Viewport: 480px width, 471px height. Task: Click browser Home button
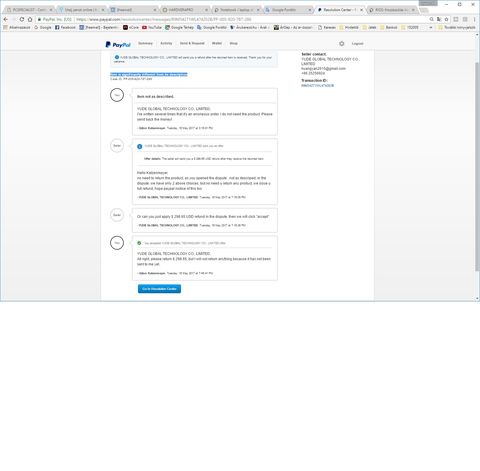click(x=30, y=19)
